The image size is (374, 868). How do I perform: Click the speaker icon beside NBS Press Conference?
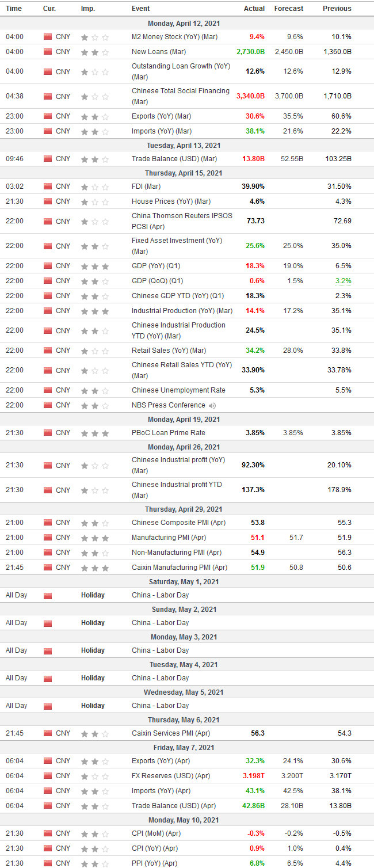coord(212,405)
